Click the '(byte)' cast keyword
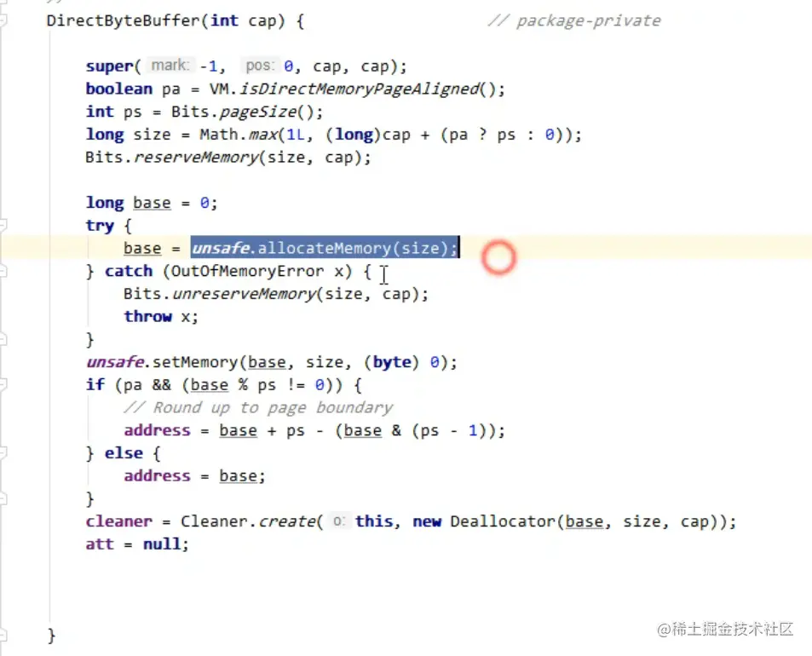Image resolution: width=812 pixels, height=656 pixels. tap(391, 362)
